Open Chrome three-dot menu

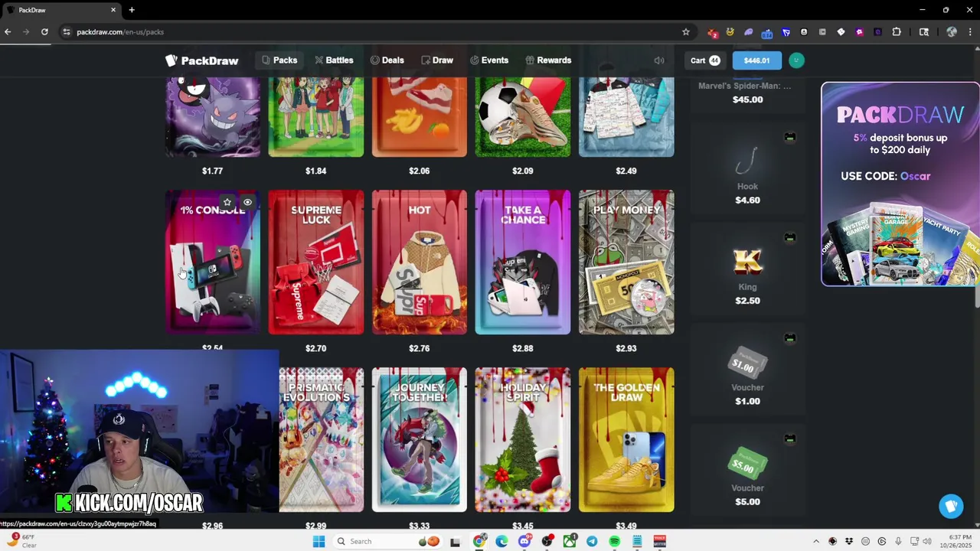[971, 32]
